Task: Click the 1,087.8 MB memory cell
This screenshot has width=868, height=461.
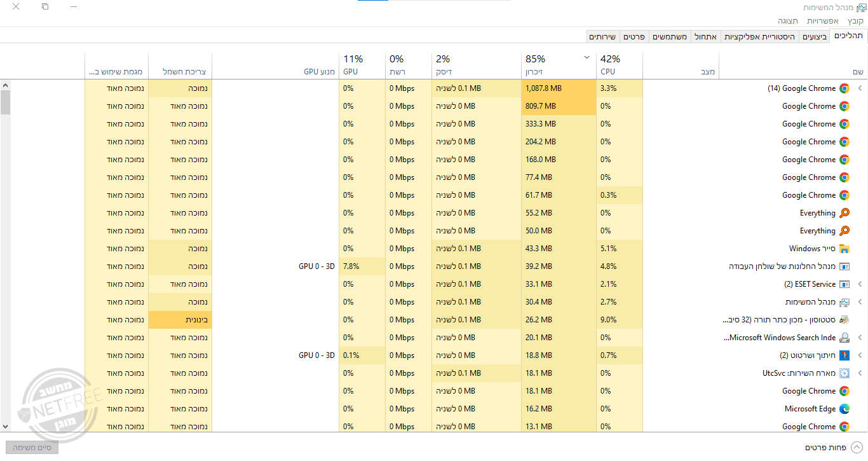Action: (x=559, y=88)
